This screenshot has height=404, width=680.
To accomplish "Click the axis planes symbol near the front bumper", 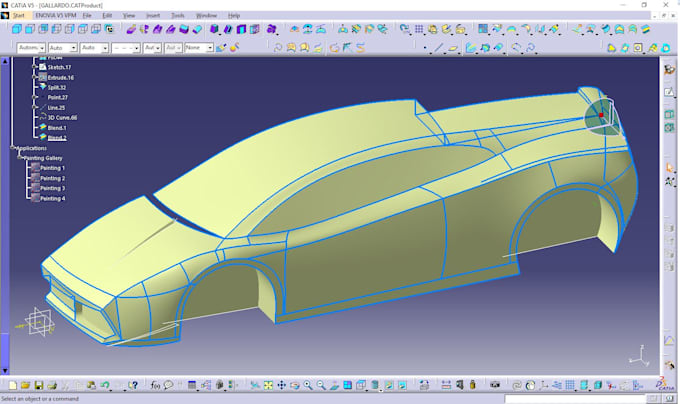I will point(39,322).
